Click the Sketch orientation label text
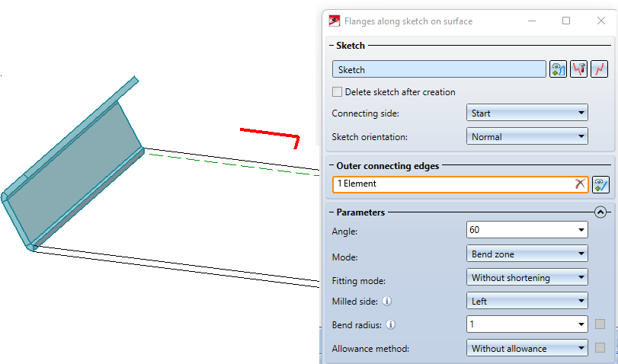Screen dimensions: 618x364 point(370,137)
